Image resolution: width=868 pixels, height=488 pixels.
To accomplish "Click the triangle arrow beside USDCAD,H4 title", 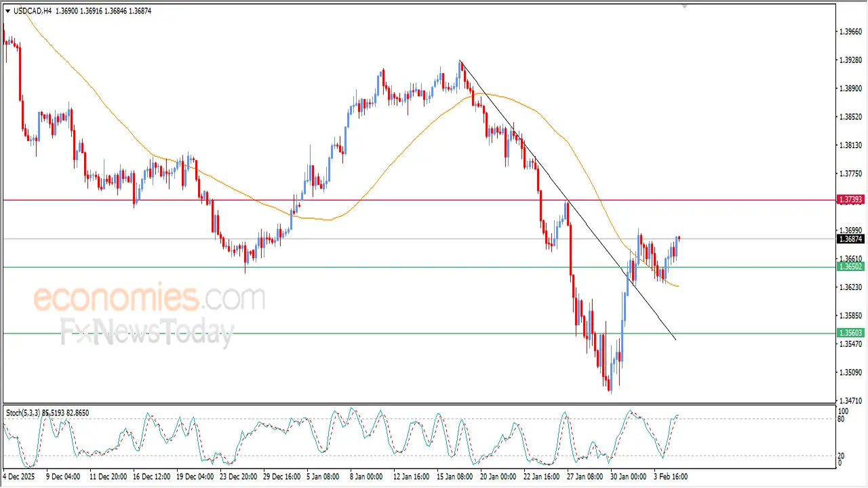I will click(8, 12).
